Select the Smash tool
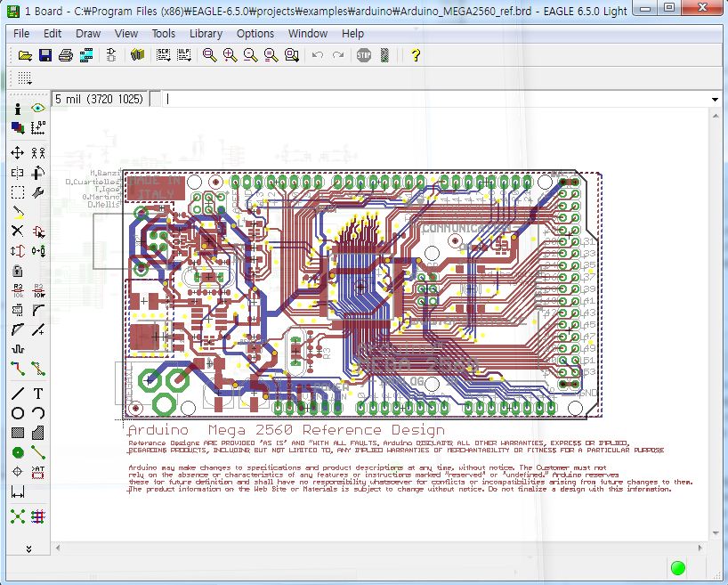 coord(18,310)
